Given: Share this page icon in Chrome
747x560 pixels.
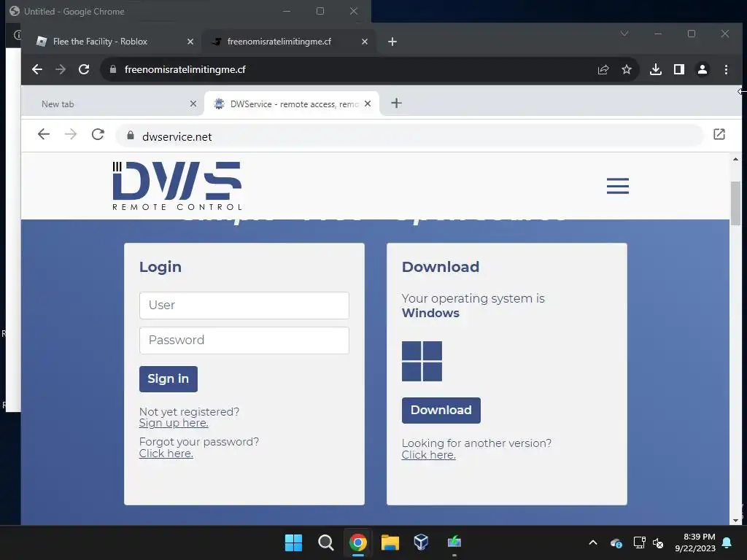Looking at the screenshot, I should pyautogui.click(x=603, y=69).
